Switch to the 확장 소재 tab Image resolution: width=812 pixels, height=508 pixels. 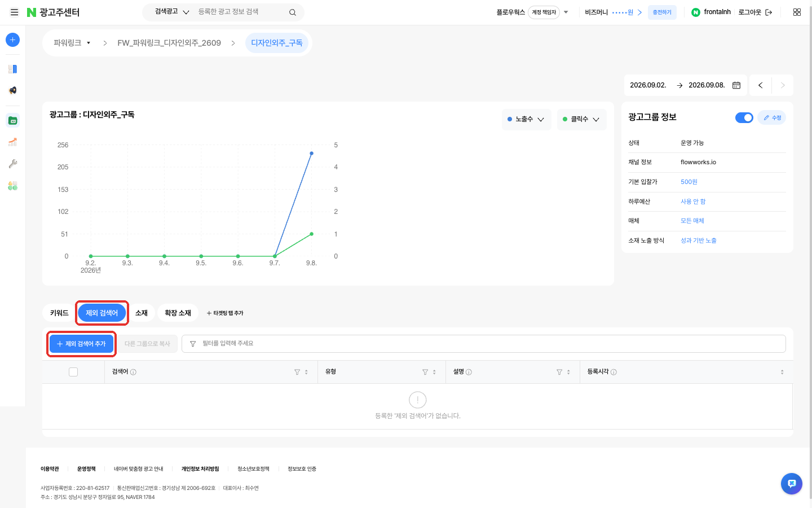(178, 313)
